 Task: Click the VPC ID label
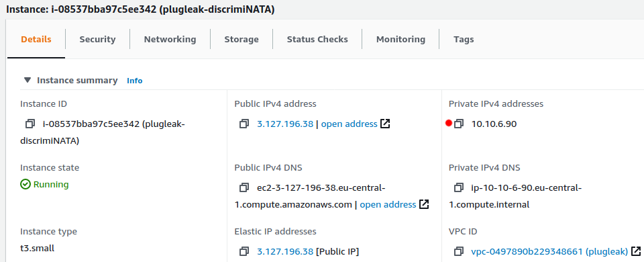tap(463, 232)
